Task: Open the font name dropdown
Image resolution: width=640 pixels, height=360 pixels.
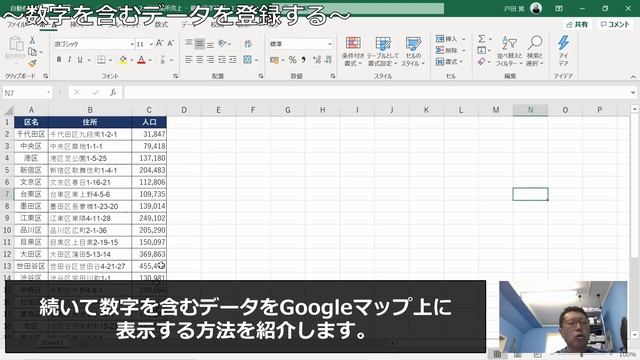Action: coord(132,44)
